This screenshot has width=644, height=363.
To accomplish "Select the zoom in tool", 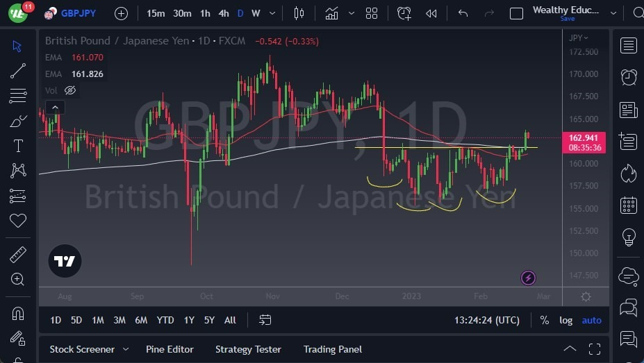I will pos(17,279).
